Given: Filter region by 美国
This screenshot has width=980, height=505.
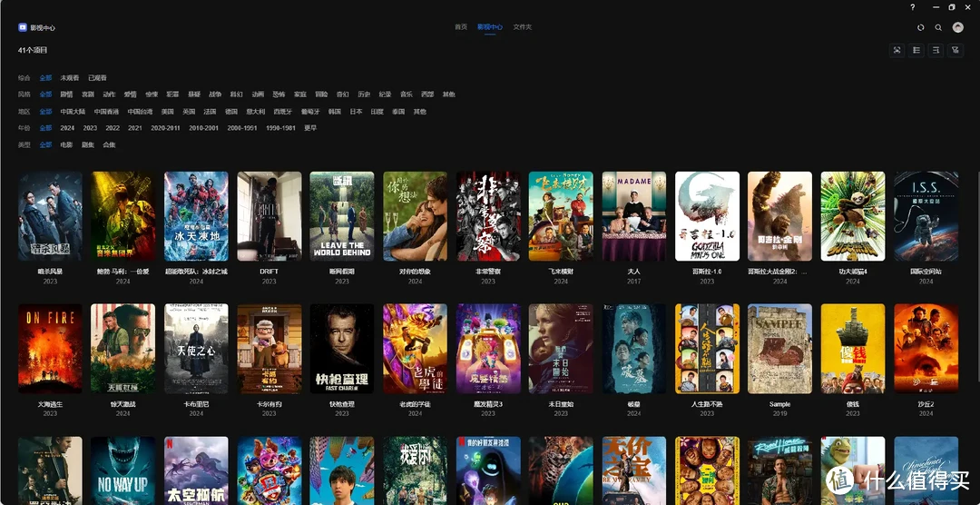Looking at the screenshot, I should click(x=168, y=112).
